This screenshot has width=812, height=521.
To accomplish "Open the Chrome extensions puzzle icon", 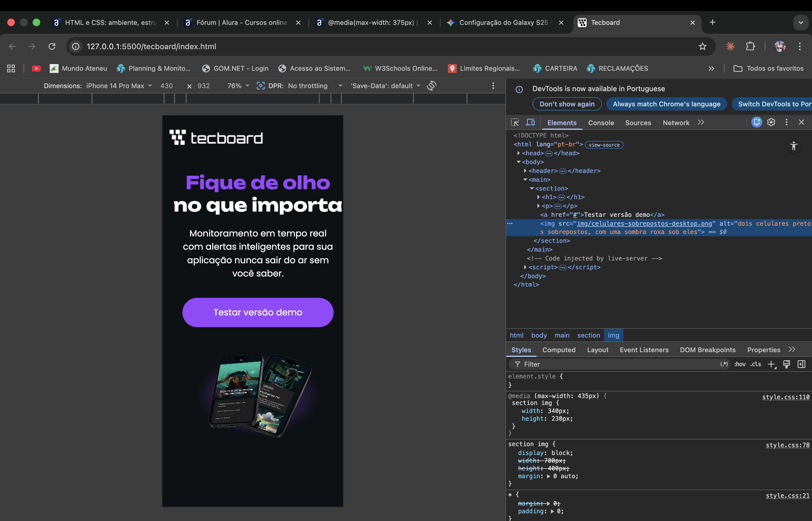I will [750, 46].
